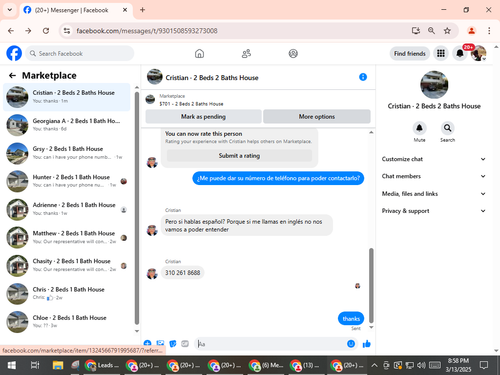Open the emoji picker in message box
The image size is (500, 375).
351,344
